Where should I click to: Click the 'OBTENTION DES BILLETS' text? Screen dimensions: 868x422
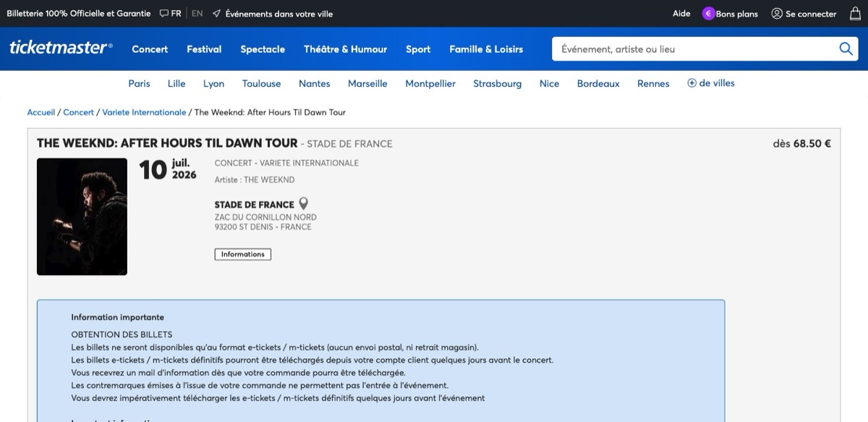coord(122,334)
